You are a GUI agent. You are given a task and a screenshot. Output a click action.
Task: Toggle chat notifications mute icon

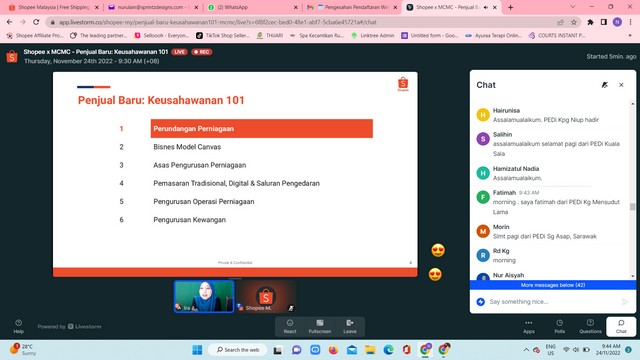[x=604, y=85]
